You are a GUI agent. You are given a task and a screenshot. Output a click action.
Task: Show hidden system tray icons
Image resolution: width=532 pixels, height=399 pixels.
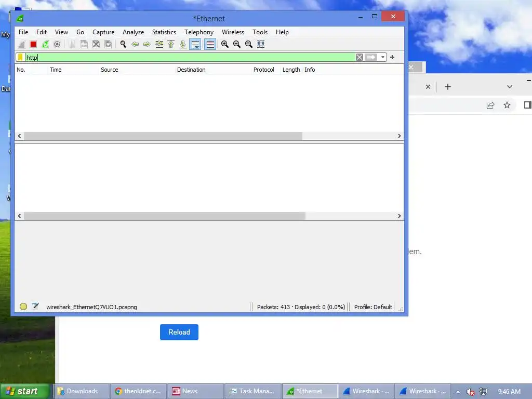tap(458, 392)
